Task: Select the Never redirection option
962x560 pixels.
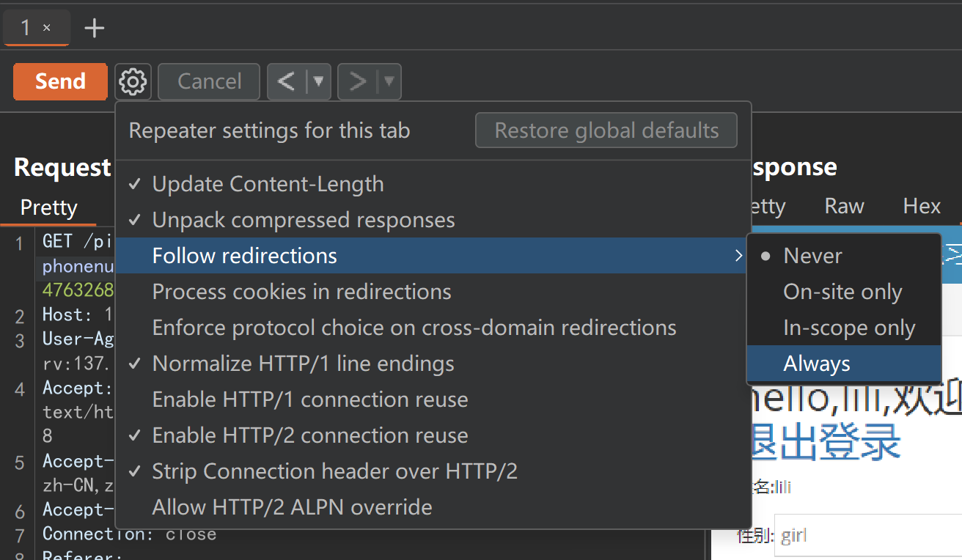Action: pos(812,256)
